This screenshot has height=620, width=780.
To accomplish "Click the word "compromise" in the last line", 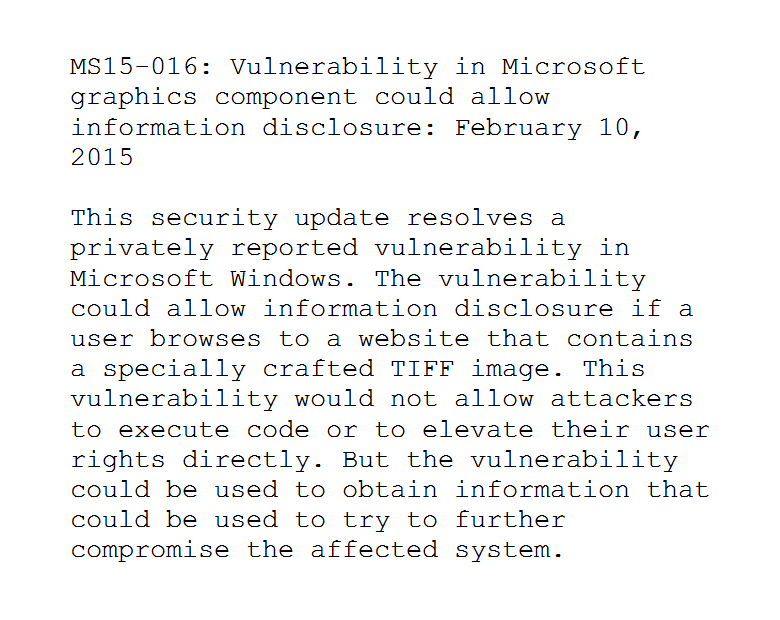I will 150,552.
